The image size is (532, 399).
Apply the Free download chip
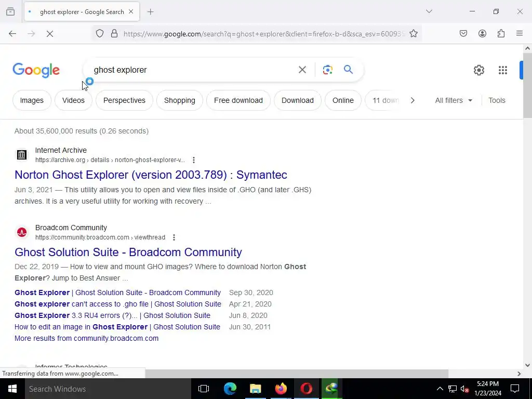click(x=238, y=100)
